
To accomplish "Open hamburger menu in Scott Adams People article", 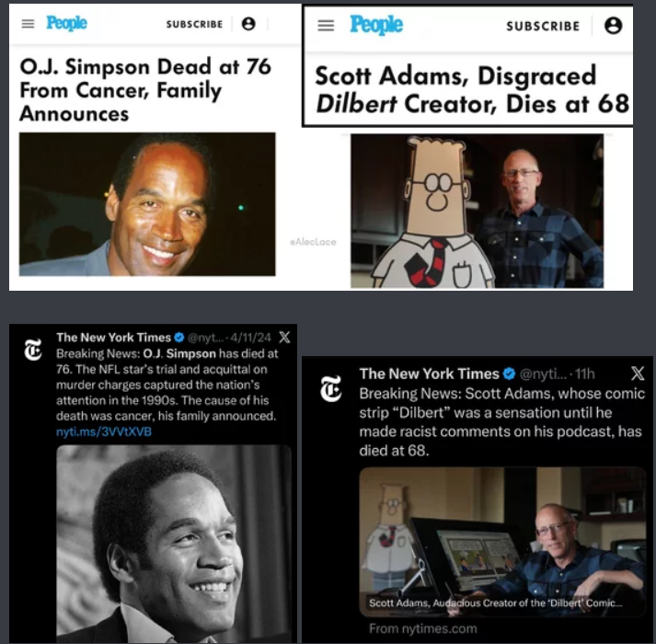I will click(x=326, y=26).
